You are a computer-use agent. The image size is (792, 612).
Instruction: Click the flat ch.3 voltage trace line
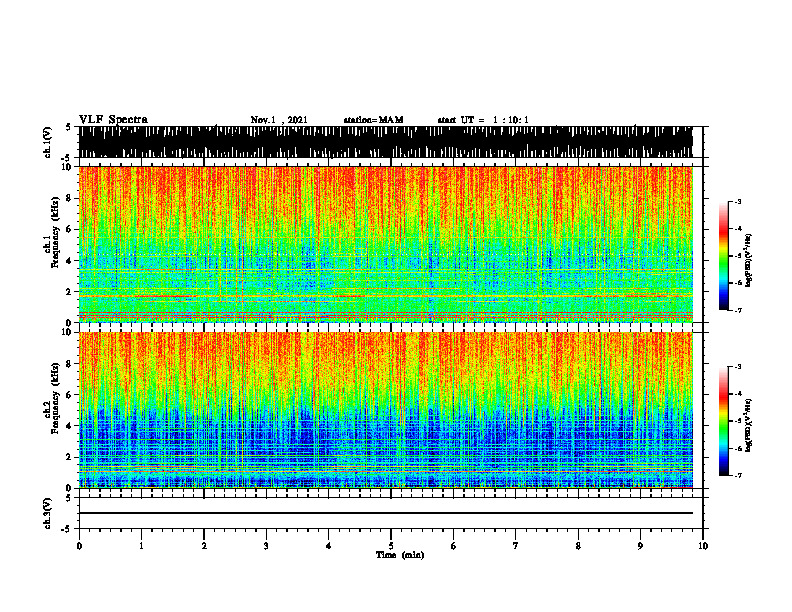click(x=385, y=513)
